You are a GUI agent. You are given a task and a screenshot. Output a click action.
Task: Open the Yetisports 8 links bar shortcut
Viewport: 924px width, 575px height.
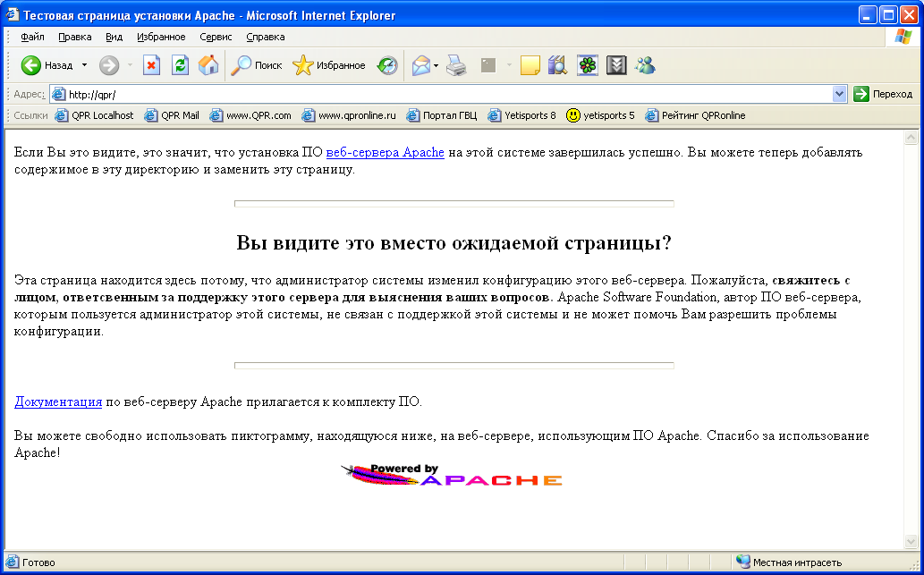(521, 115)
